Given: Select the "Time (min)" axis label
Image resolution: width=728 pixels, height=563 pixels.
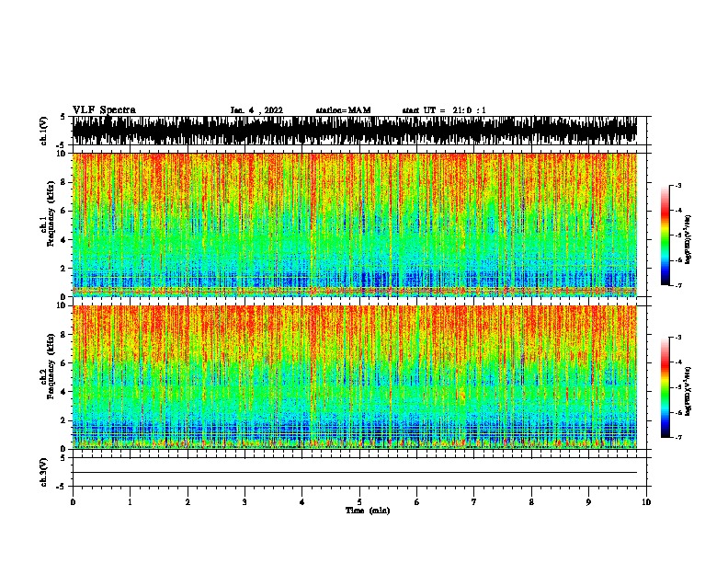Looking at the screenshot, I should point(368,511).
